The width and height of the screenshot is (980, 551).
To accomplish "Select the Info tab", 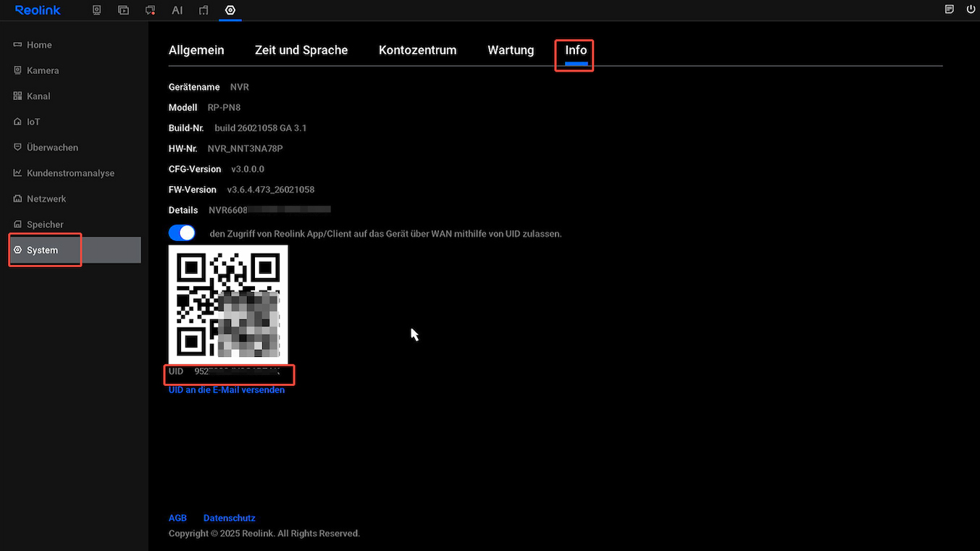I will (576, 50).
